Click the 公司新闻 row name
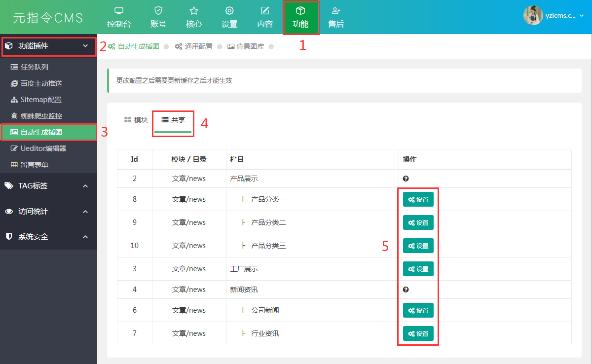The image size is (592, 364). point(265,310)
